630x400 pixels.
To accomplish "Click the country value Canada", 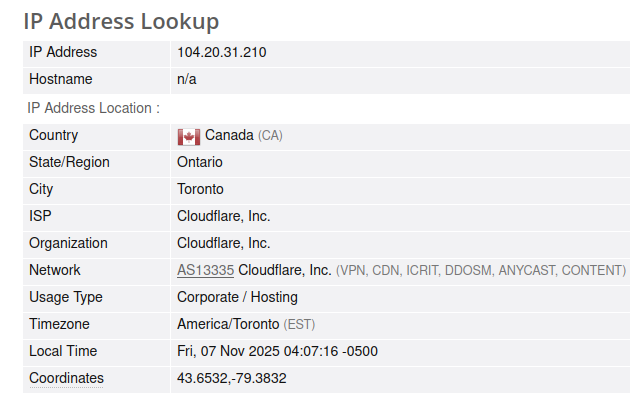I will pyautogui.click(x=229, y=135).
